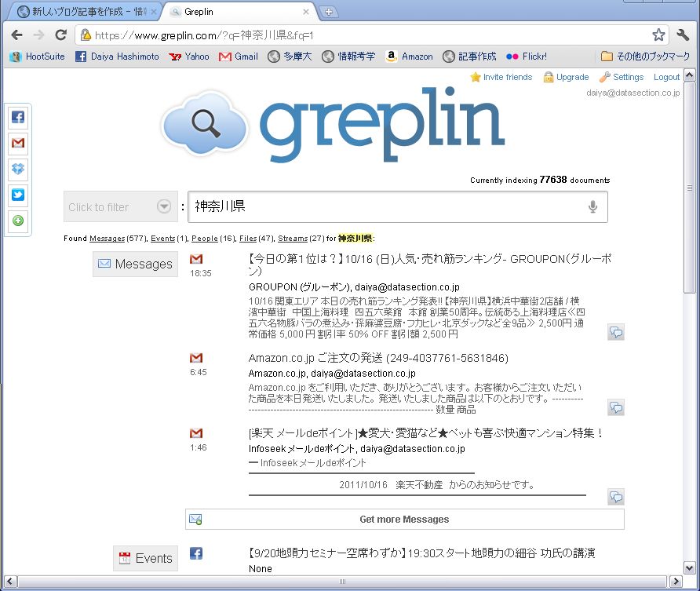The image size is (700, 591).
Task: Click the Twitter icon in left sidebar
Action: pos(18,195)
